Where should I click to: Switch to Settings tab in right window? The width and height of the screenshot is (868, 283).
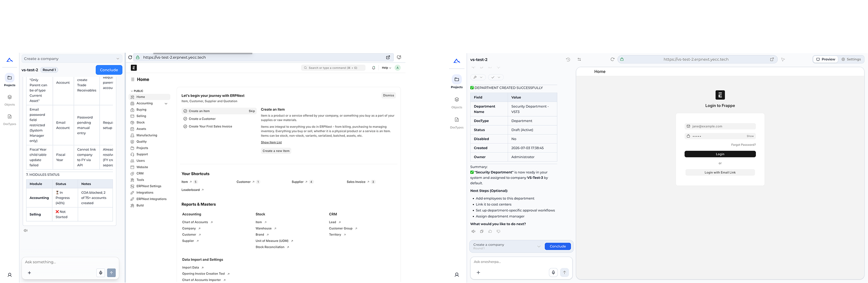(851, 59)
